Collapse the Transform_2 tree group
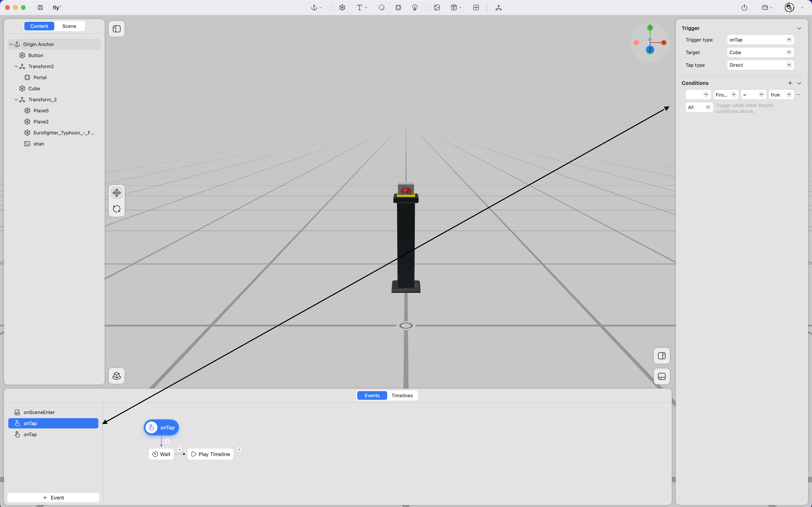Image resolution: width=812 pixels, height=507 pixels. point(16,100)
